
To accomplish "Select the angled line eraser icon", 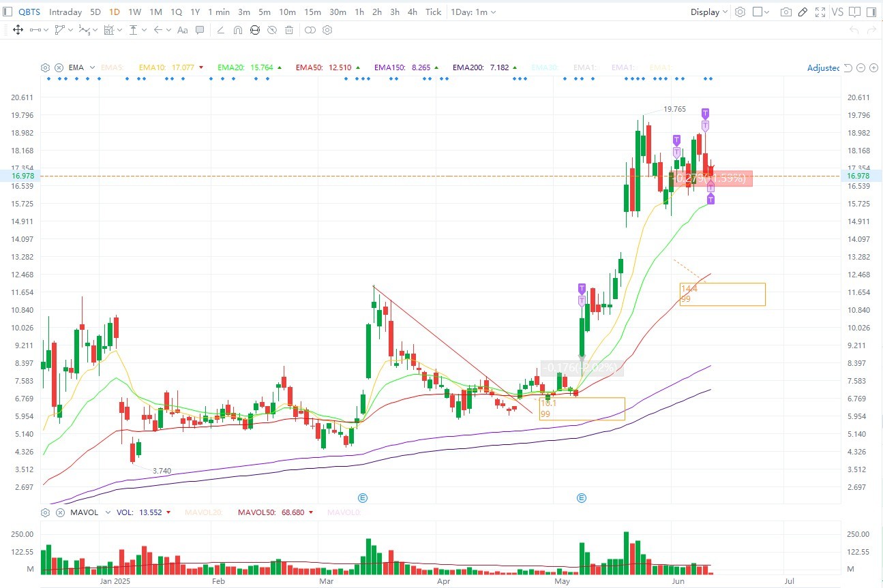I will point(220,30).
